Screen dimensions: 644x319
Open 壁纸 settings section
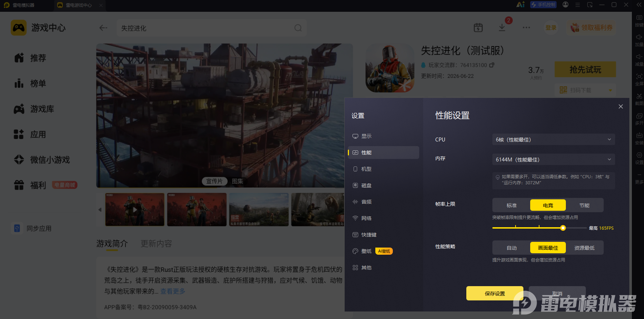pos(384,251)
